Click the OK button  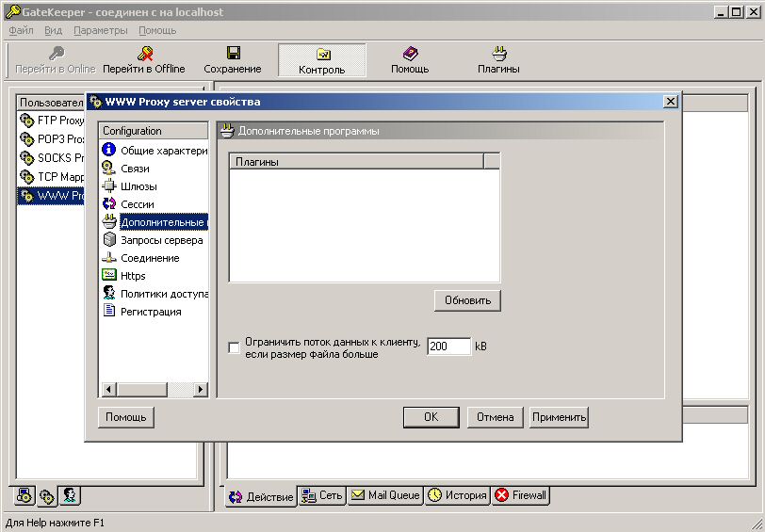431,417
